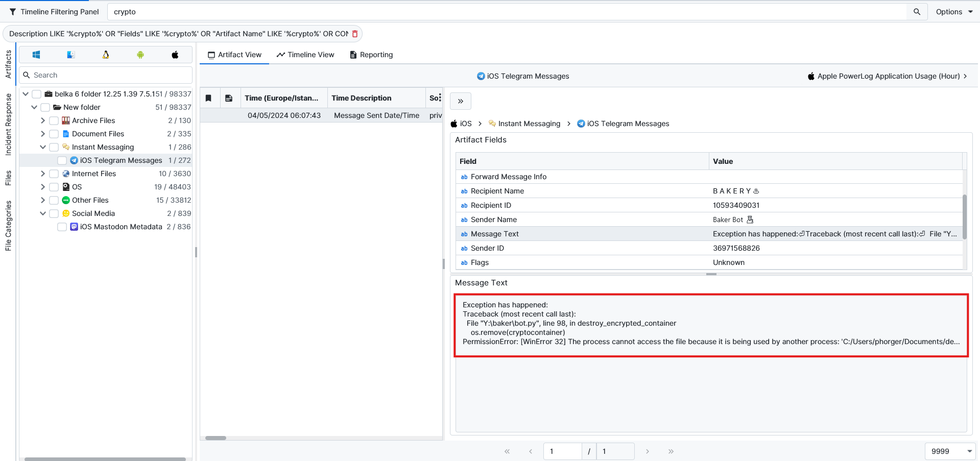Select the Android platform filter icon
The height and width of the screenshot is (461, 980).
(140, 55)
